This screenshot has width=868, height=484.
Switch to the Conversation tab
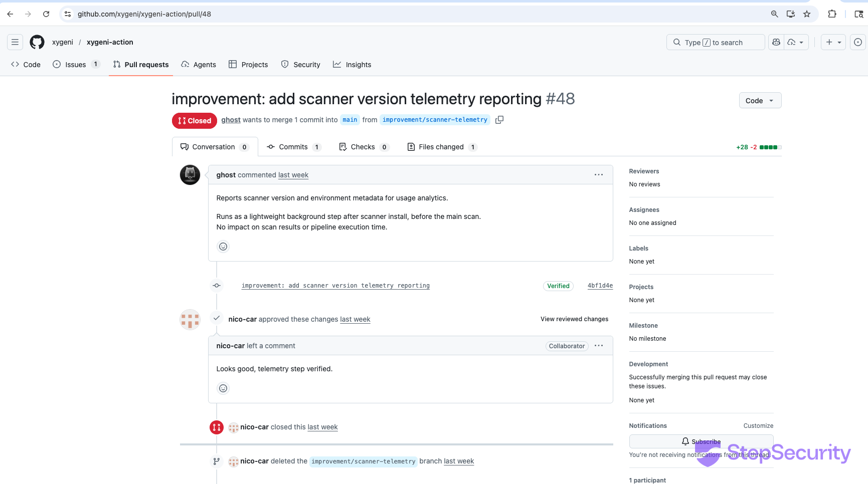[215, 147]
